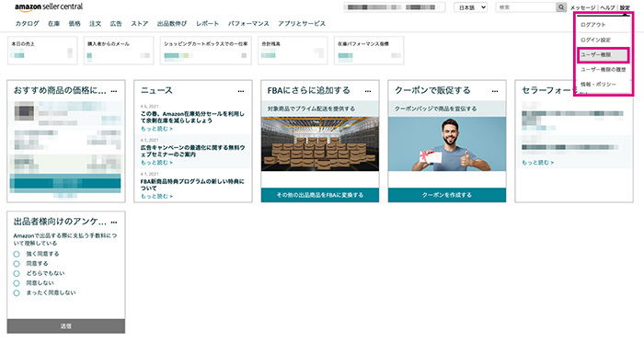Open the パフォーマンス menu
The image size is (644, 343).
248,23
